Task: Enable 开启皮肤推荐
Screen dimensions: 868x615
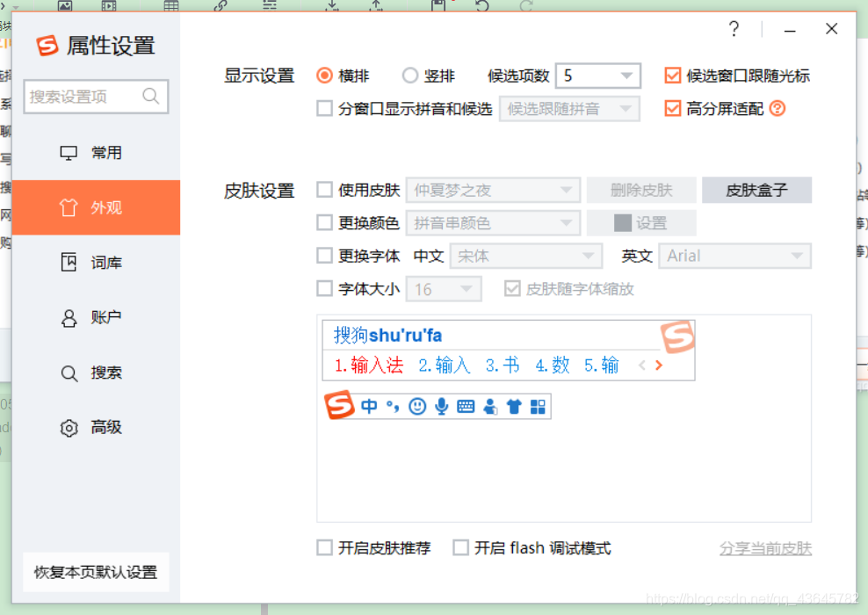Action: pyautogui.click(x=324, y=547)
